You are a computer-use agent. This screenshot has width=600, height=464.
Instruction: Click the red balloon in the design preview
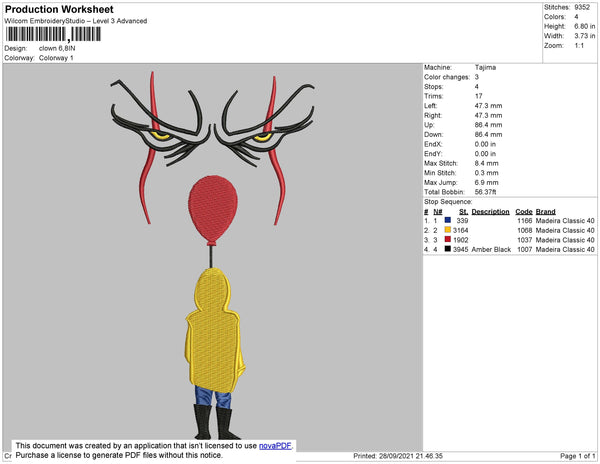[x=213, y=209]
